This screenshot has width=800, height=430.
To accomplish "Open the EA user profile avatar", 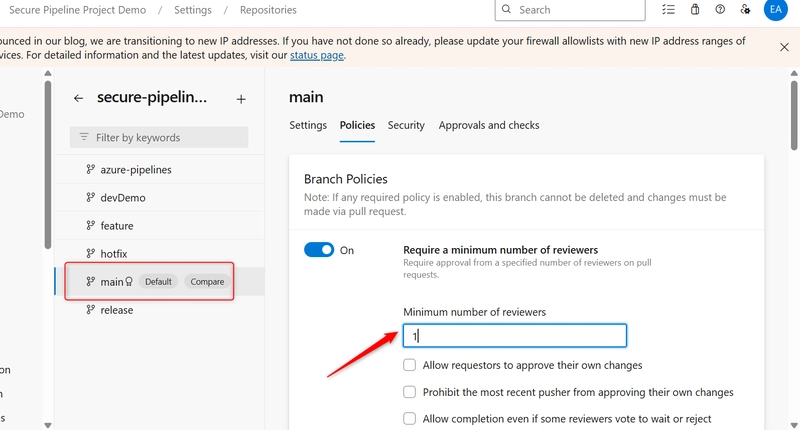I will (x=776, y=9).
